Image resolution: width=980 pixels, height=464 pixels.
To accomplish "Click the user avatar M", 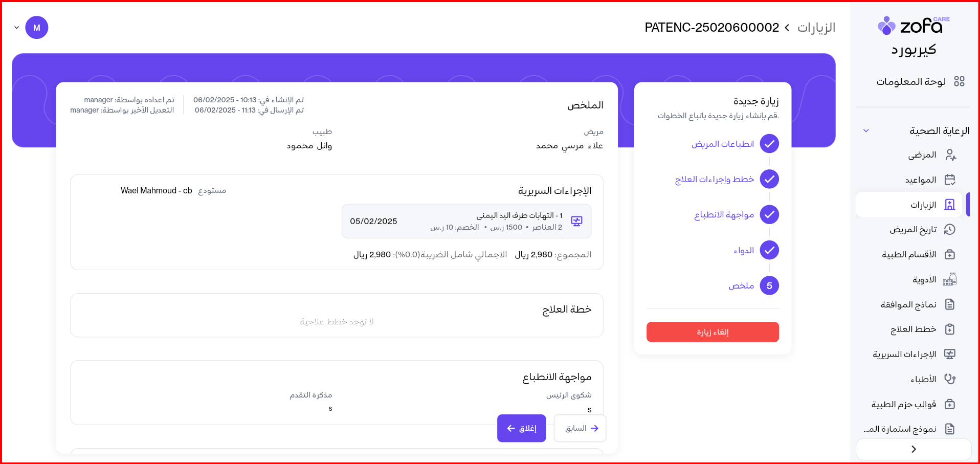I will pyautogui.click(x=37, y=28).
